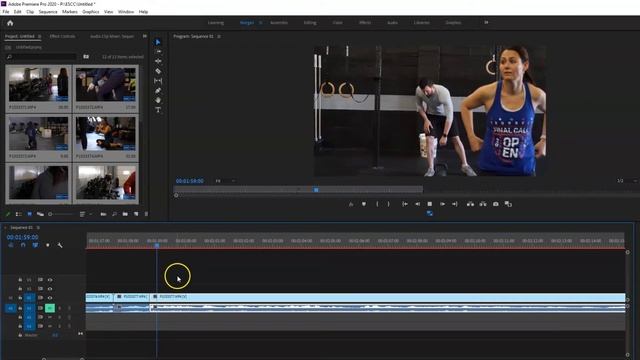Open the Markers menu
The height and width of the screenshot is (360, 640).
(x=70, y=12)
